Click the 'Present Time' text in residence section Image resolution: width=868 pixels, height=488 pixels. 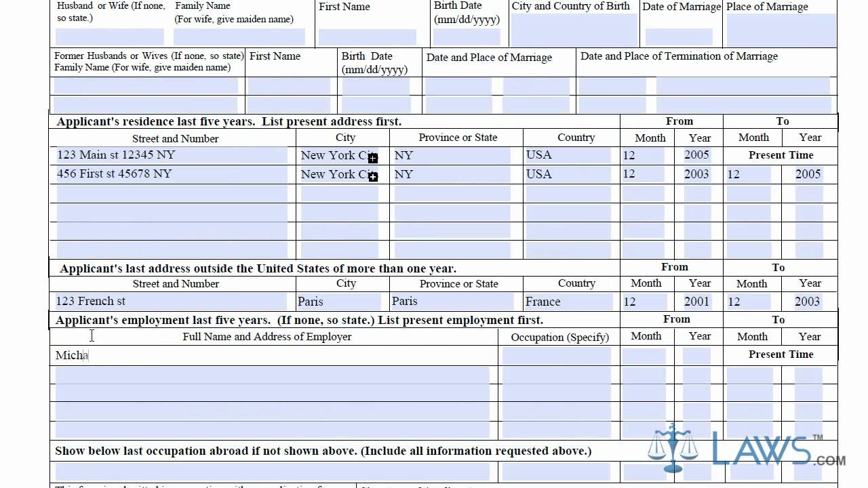coord(781,155)
